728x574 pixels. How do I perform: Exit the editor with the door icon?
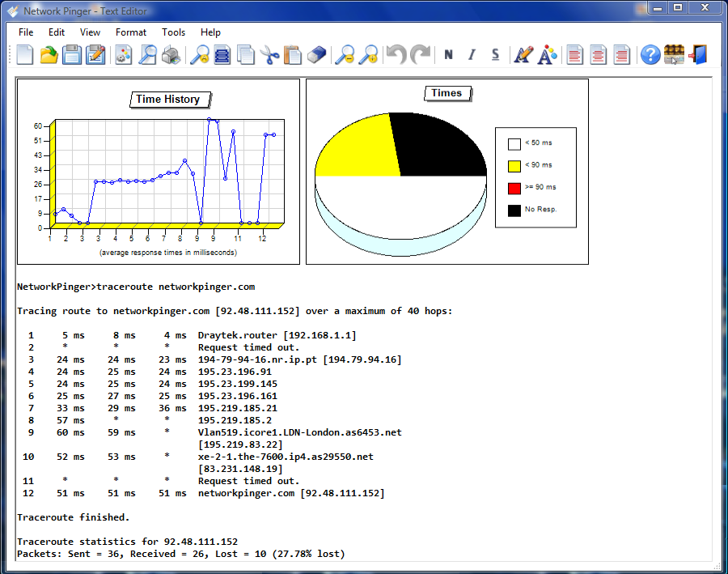coord(698,55)
